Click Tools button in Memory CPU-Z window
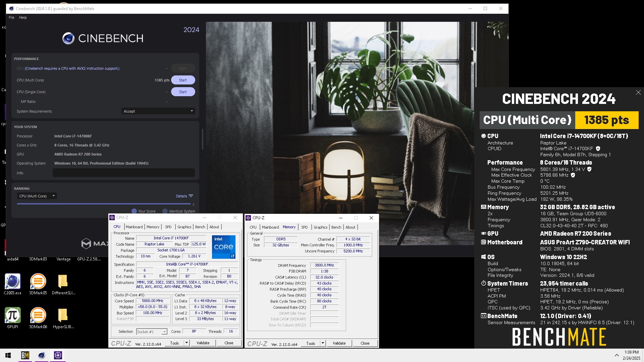This screenshot has width=644, height=362. point(311,343)
